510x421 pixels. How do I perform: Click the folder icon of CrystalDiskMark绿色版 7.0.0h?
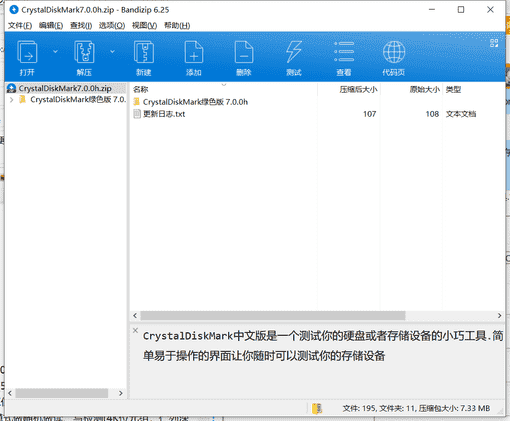click(136, 102)
